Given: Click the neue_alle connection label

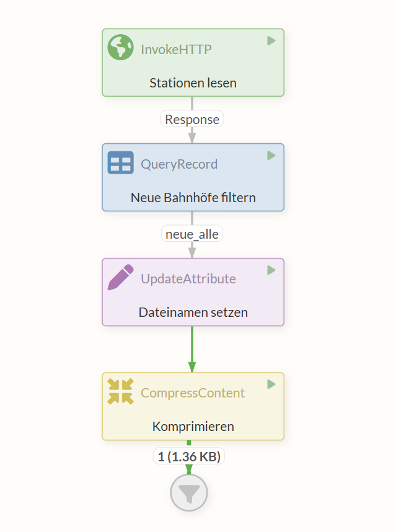Looking at the screenshot, I should click(x=191, y=234).
